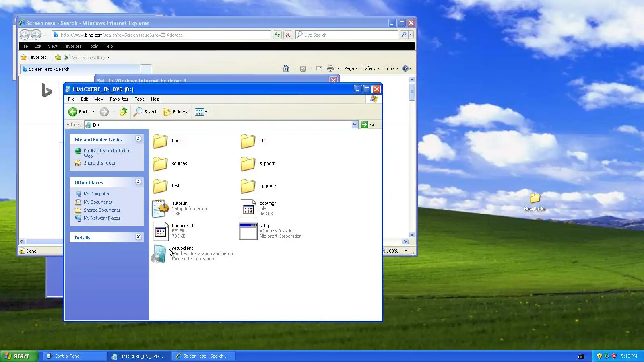The width and height of the screenshot is (644, 362).
Task: Select the setup Windows Installer icon
Action: pos(248,231)
